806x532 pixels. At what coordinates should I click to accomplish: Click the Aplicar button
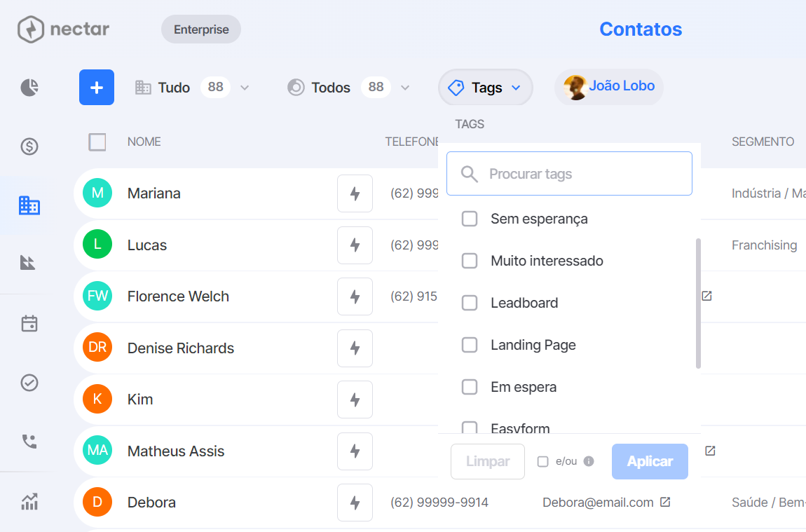coord(650,462)
